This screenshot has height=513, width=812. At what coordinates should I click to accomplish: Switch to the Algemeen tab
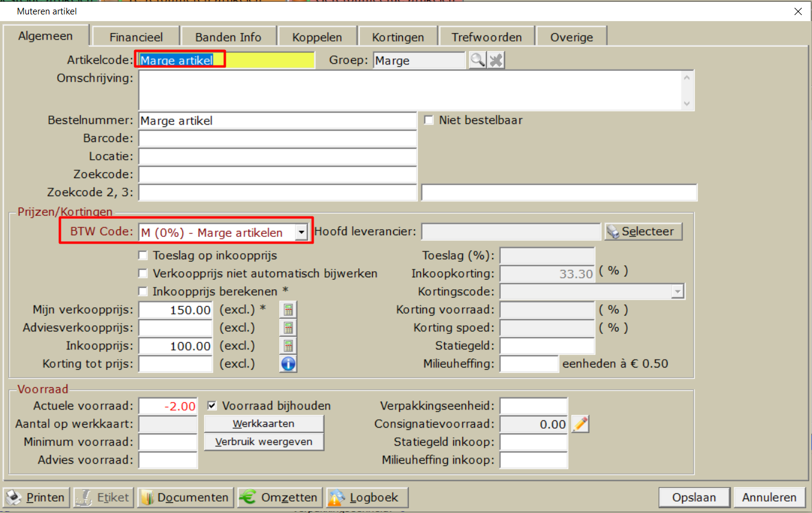click(46, 35)
